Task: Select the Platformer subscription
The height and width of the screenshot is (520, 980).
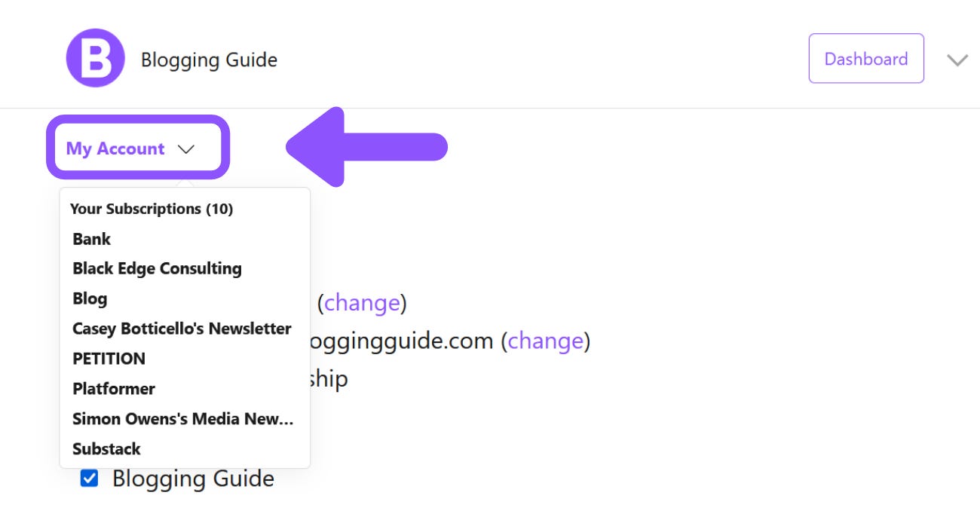Action: coord(113,389)
